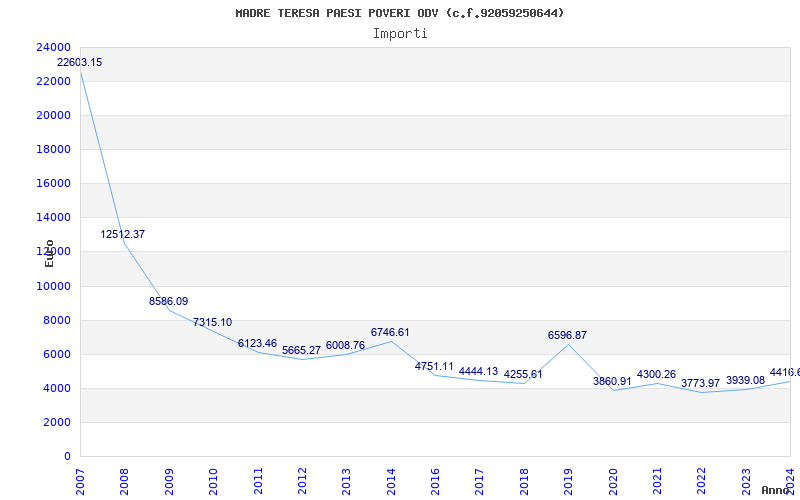Select the x-axis year 2022
The image size is (800, 500).
[x=702, y=481]
